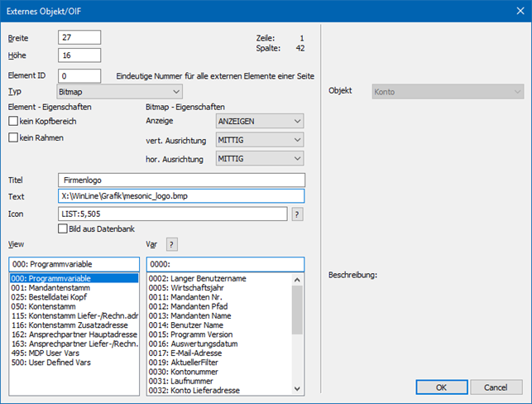Screen dimensions: 532x404
Task: Open the hor. Ausrichtung dropdown
Action: 259,158
